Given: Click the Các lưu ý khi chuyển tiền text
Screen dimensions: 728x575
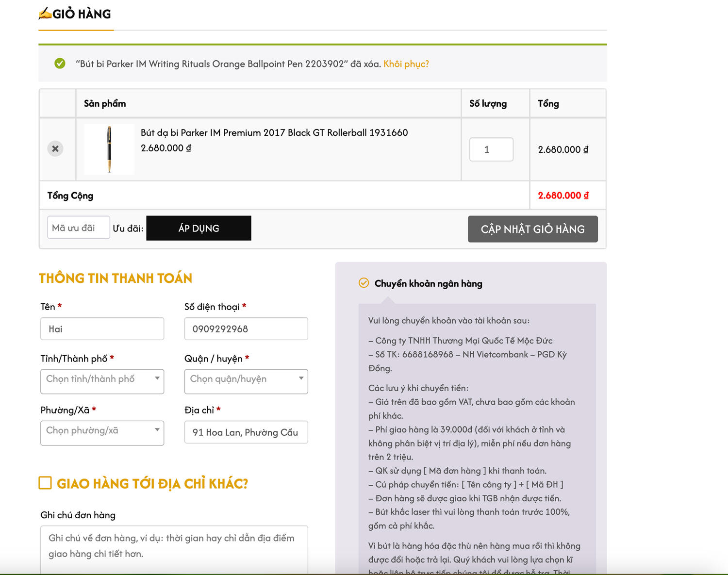Looking at the screenshot, I should [418, 388].
